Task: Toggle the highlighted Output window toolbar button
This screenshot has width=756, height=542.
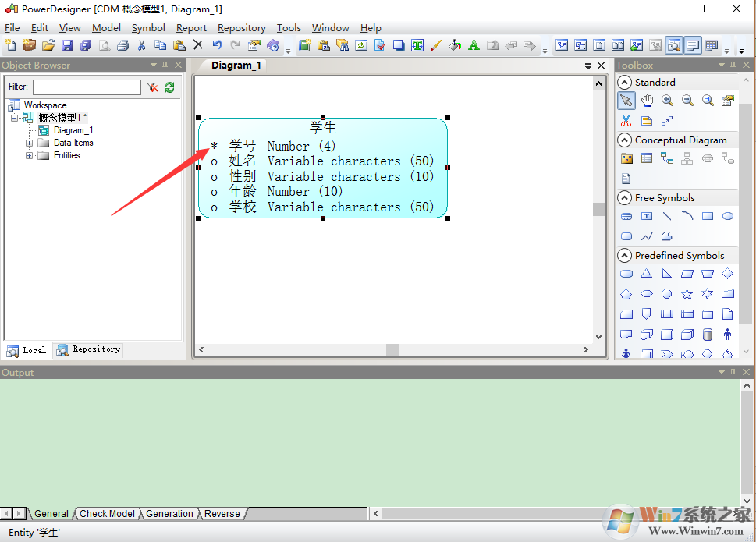Action: pyautogui.click(x=692, y=46)
